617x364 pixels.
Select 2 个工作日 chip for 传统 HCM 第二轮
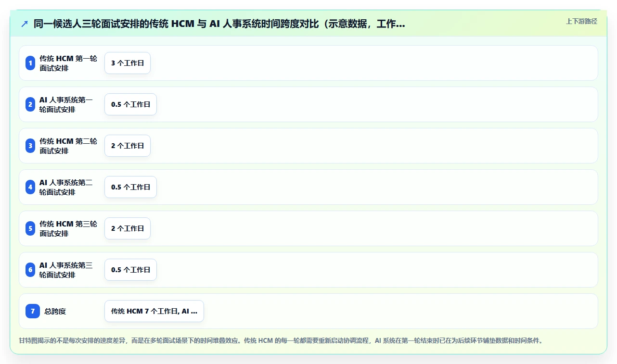(x=128, y=146)
